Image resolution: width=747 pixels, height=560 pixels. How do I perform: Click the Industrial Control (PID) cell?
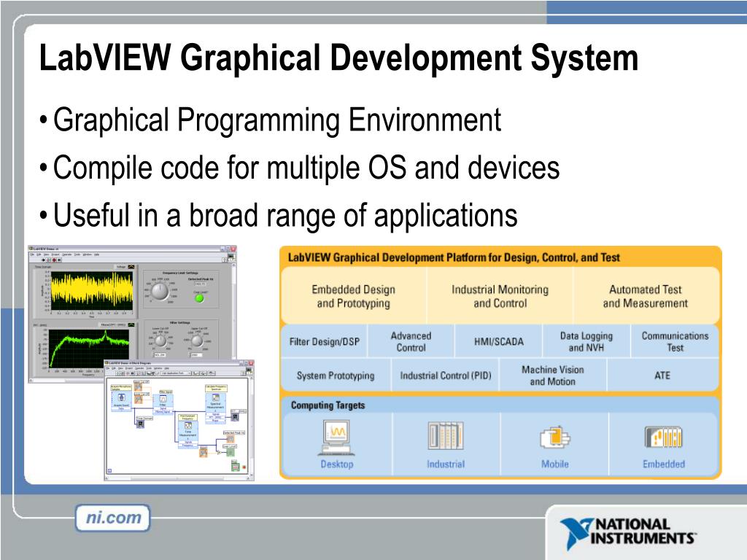[446, 376]
